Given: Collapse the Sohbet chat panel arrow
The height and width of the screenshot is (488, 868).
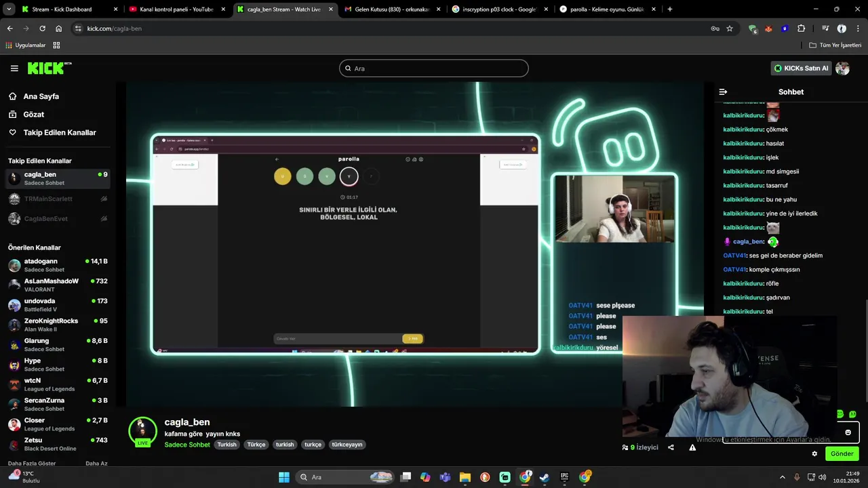Looking at the screenshot, I should pyautogui.click(x=723, y=91).
